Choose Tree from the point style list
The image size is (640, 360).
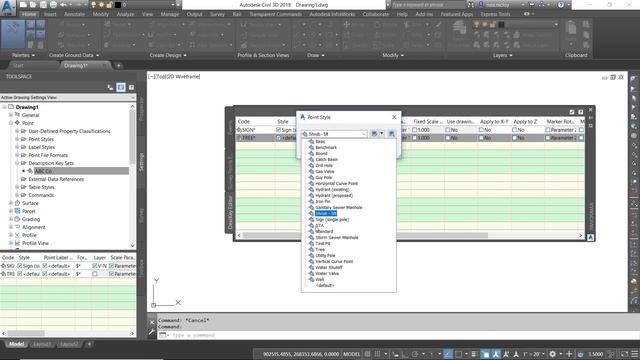320,249
